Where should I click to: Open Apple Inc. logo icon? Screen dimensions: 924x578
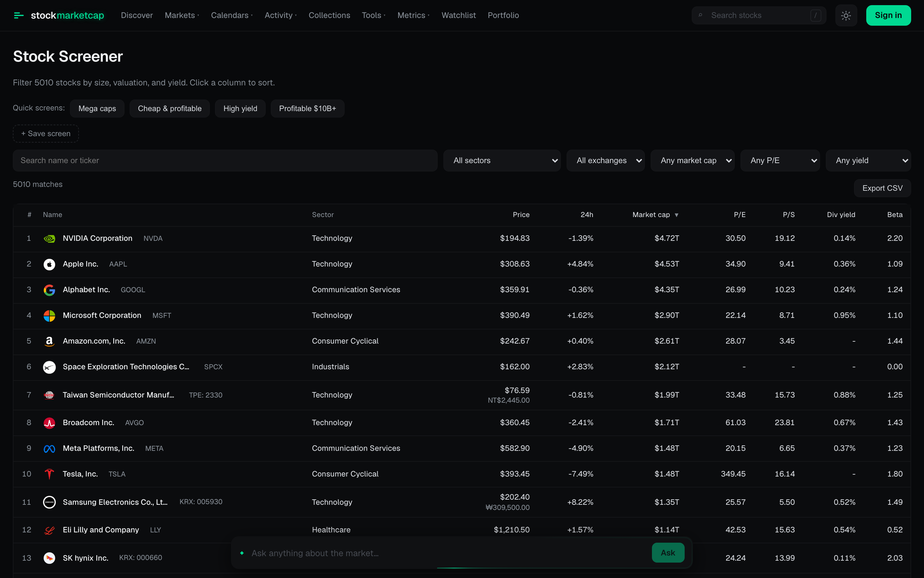(49, 264)
